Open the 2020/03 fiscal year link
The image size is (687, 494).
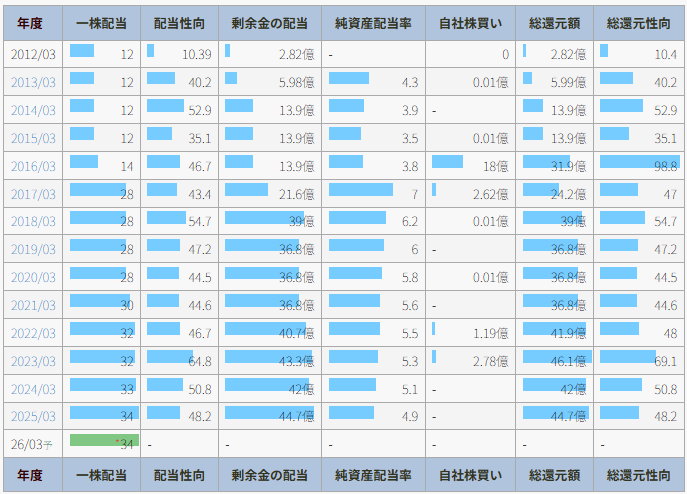[33, 277]
